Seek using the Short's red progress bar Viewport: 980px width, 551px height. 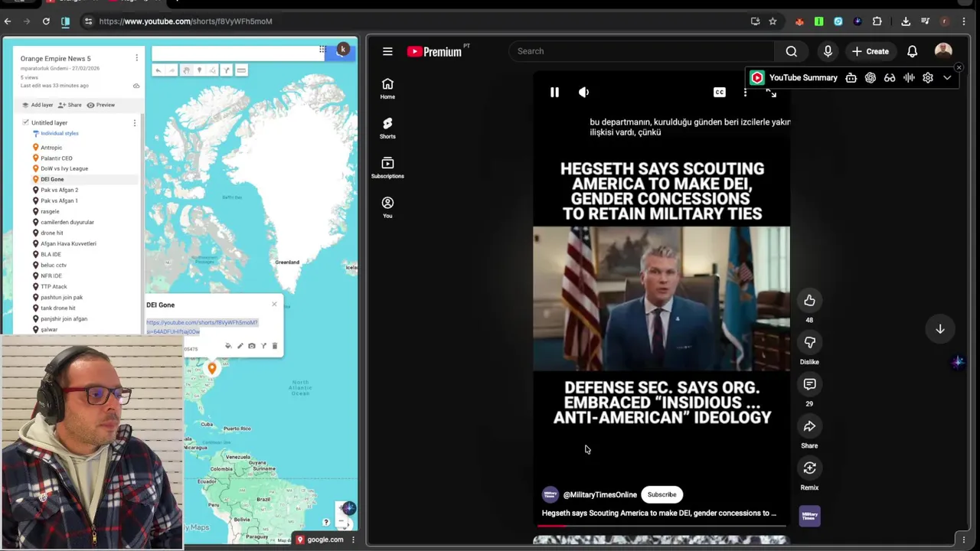click(661, 526)
